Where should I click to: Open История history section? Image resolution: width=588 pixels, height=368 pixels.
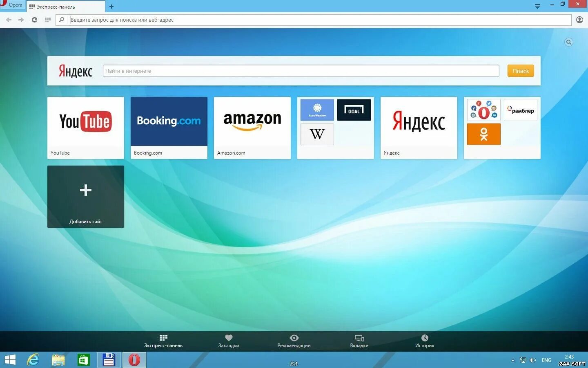coord(425,341)
